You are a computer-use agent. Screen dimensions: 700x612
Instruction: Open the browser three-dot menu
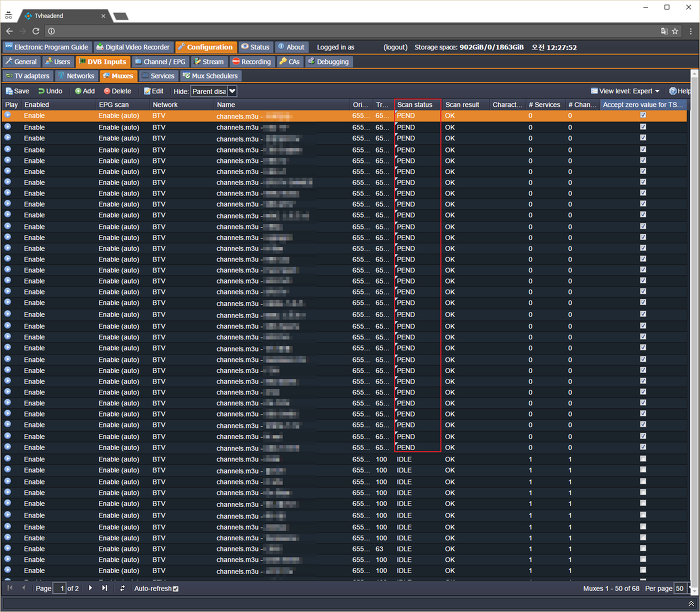click(x=691, y=31)
